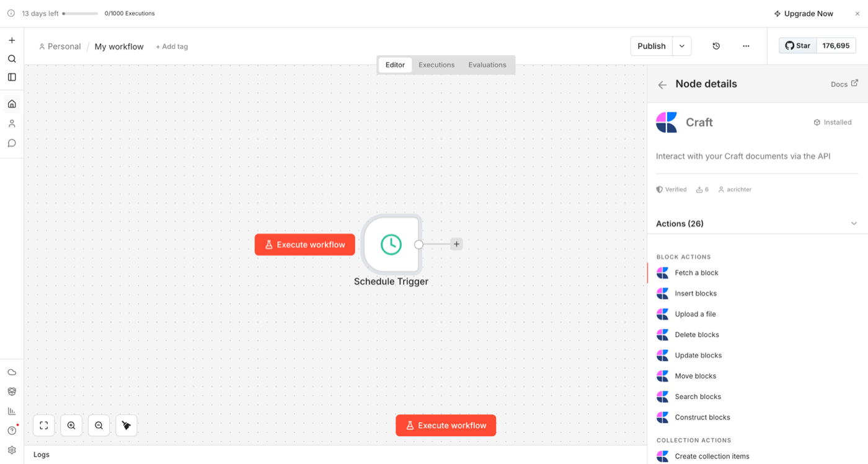Open workflow version history with the clock icon

tap(716, 46)
